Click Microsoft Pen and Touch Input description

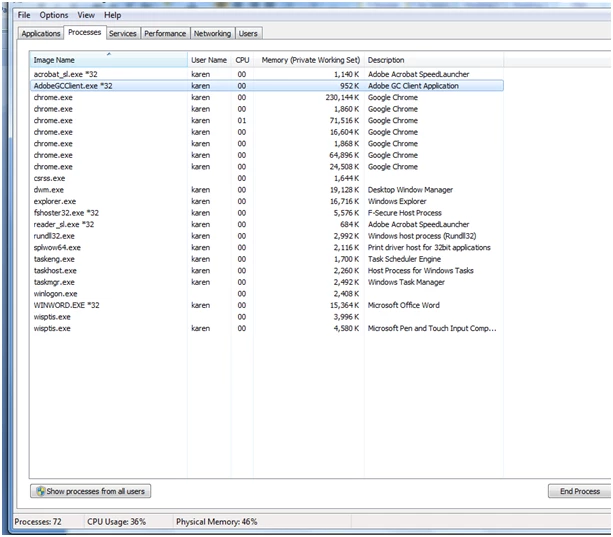(432, 328)
